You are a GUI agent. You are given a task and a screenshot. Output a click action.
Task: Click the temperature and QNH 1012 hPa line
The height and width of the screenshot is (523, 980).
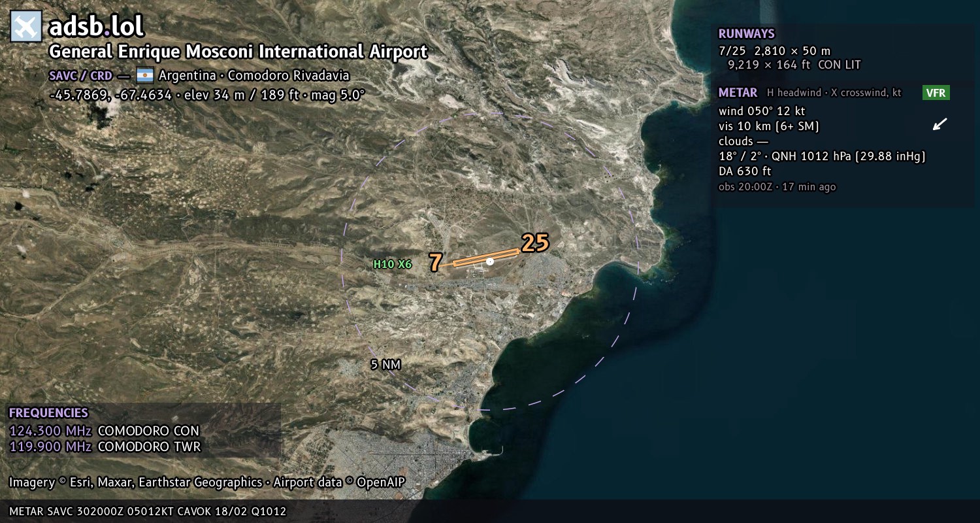(822, 156)
